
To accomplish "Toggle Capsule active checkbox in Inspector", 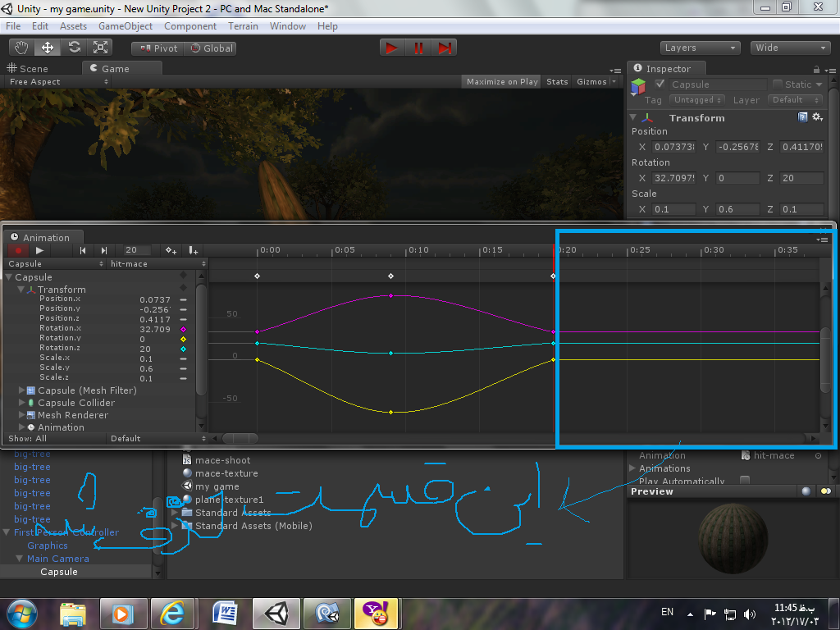I will (x=660, y=84).
